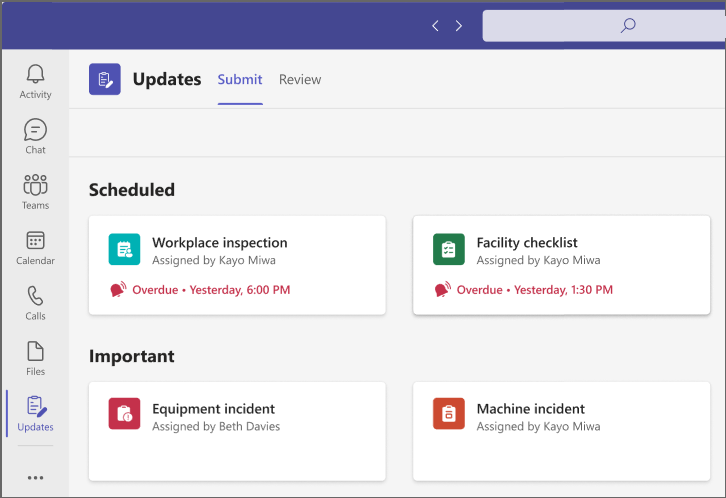Click inside the search box
Image resolution: width=726 pixels, height=498 pixels.
tap(604, 25)
